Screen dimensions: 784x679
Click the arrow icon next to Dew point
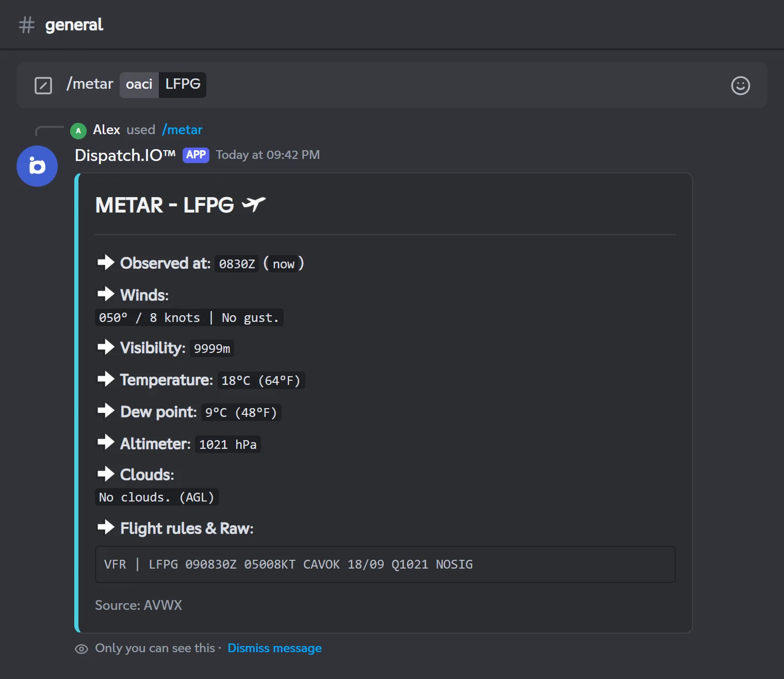click(x=106, y=411)
